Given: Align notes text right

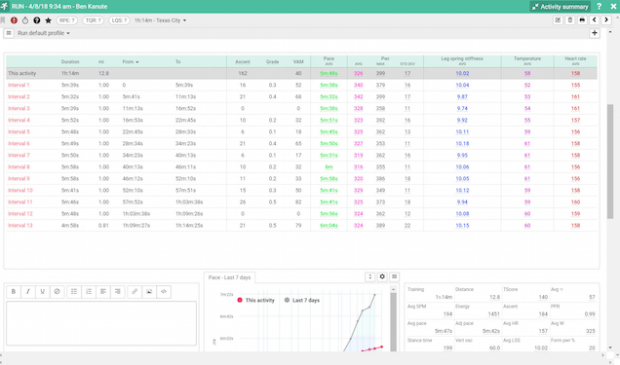Looking at the screenshot, I should (x=117, y=291).
